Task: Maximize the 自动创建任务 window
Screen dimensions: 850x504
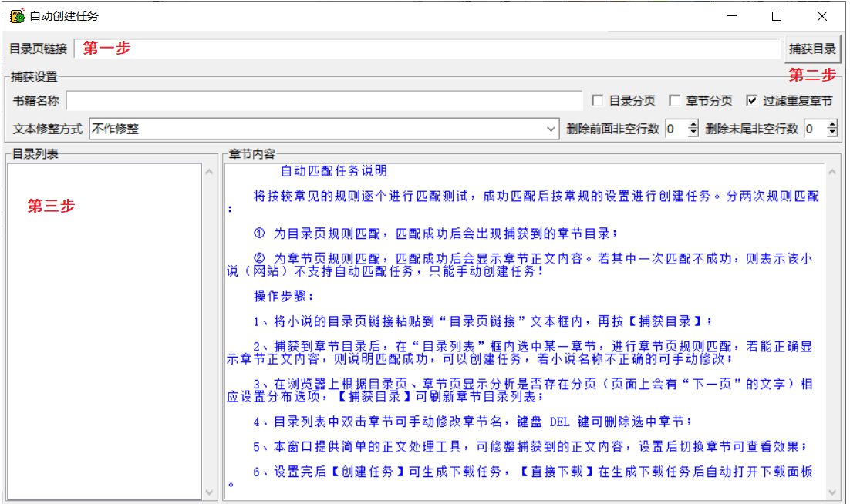Action: tap(777, 16)
